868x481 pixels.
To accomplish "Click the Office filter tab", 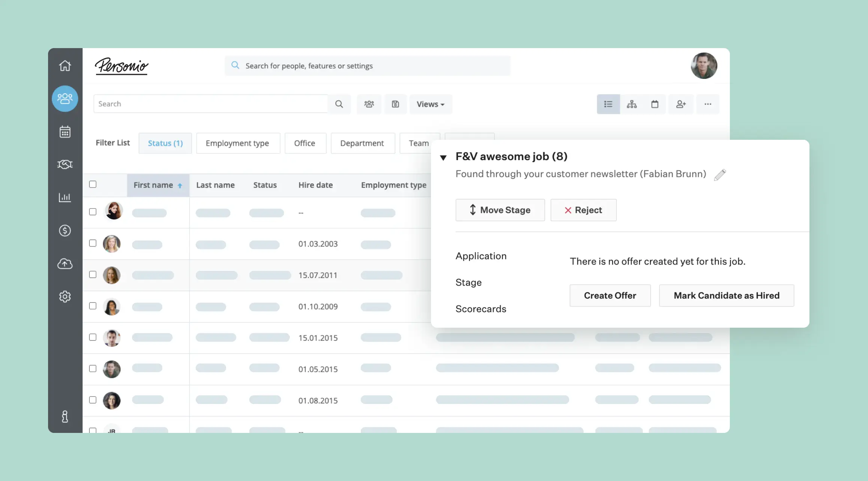I will pyautogui.click(x=304, y=143).
